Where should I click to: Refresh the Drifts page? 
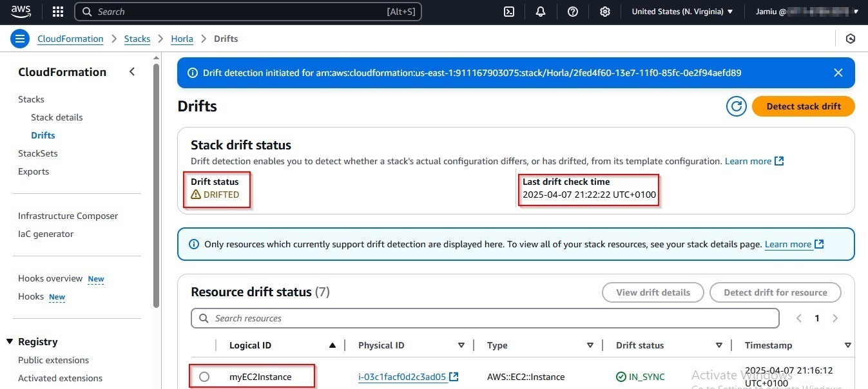tap(737, 106)
